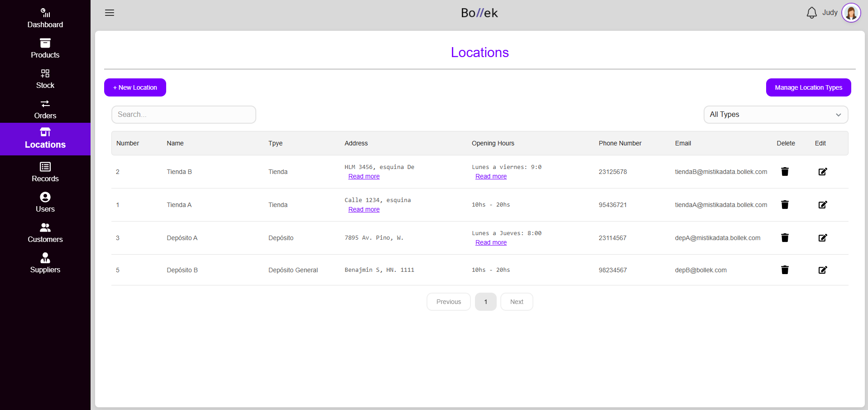Go to Dashboard in sidebar
Image resolution: width=868 pixels, height=410 pixels.
tap(45, 18)
